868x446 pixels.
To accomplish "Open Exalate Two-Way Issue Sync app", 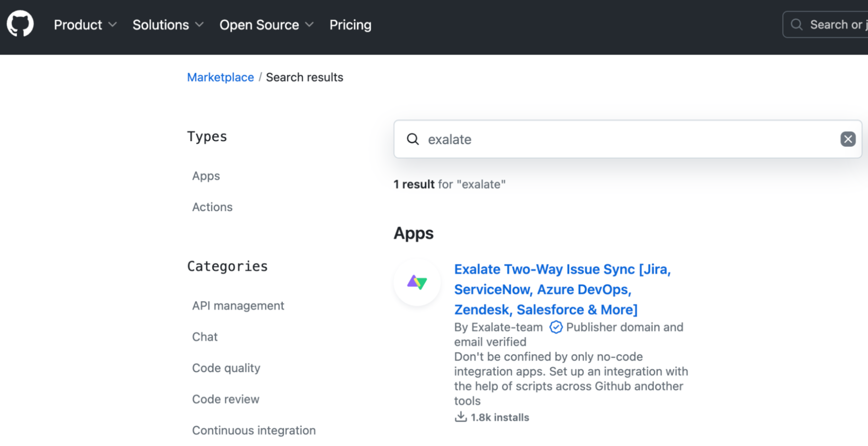I will pos(562,289).
